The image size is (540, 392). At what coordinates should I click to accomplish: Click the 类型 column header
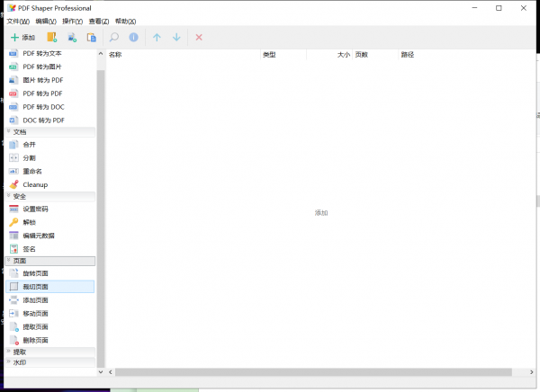(x=283, y=55)
